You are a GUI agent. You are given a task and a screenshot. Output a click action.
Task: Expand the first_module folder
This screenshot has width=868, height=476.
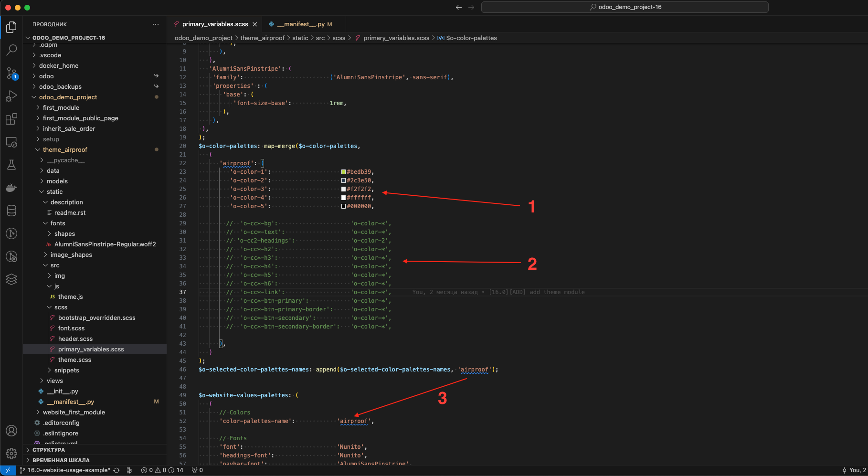(x=61, y=108)
